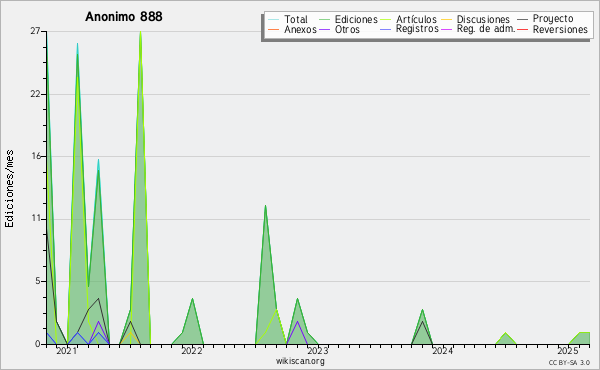Click the y-axis value 16
The width and height of the screenshot is (600, 370).
[35, 156]
